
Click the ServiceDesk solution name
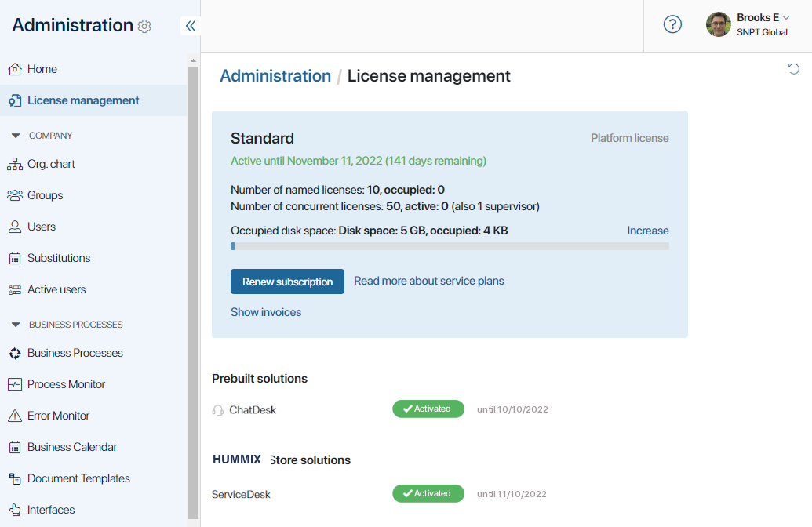[x=241, y=495]
